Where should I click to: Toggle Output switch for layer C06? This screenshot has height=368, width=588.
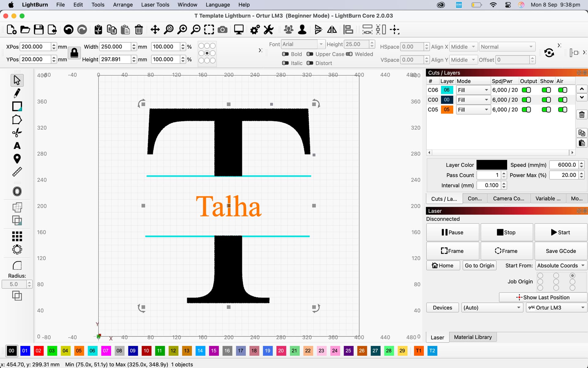click(526, 90)
